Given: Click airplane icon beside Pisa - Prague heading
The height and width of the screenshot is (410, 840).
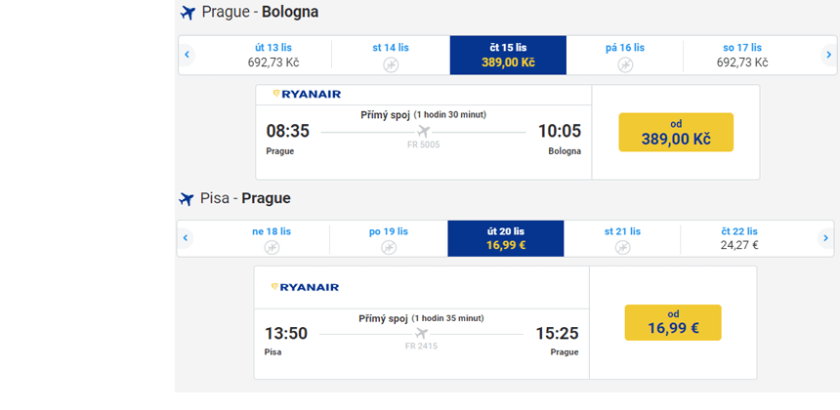Looking at the screenshot, I should click(x=186, y=199).
